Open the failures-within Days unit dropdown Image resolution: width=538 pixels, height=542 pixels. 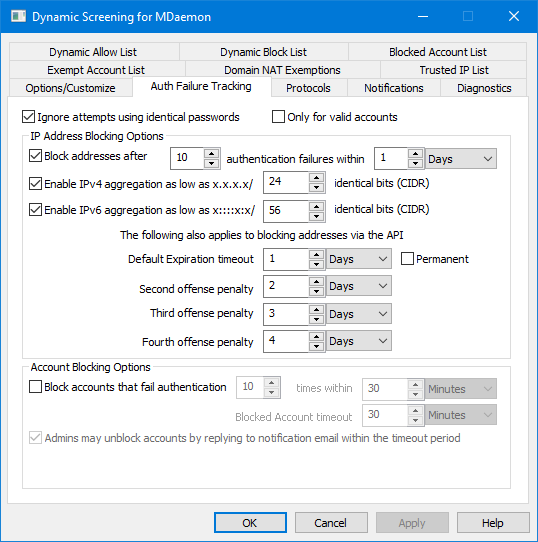pos(461,159)
